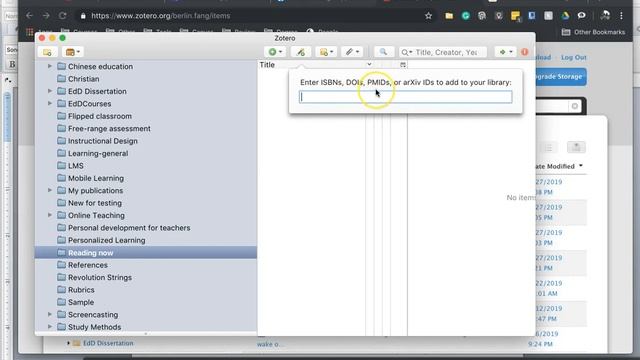Click the Chrome forward arrow
640x360 pixels.
[x=46, y=16]
